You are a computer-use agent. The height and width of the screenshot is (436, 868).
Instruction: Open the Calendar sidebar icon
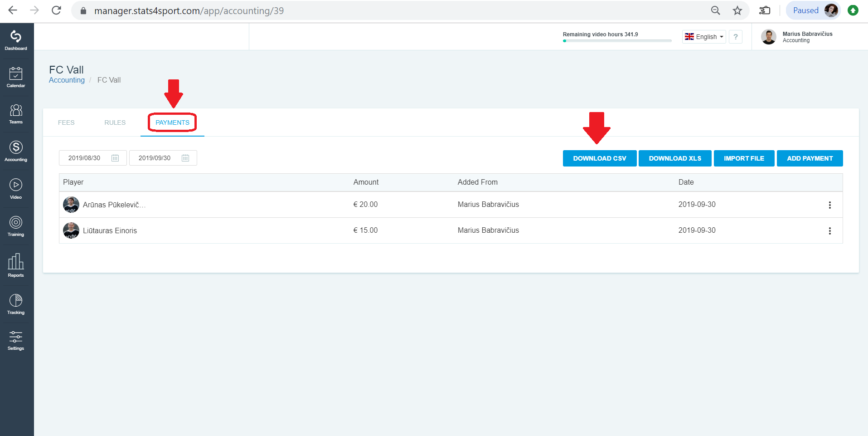[x=16, y=77]
